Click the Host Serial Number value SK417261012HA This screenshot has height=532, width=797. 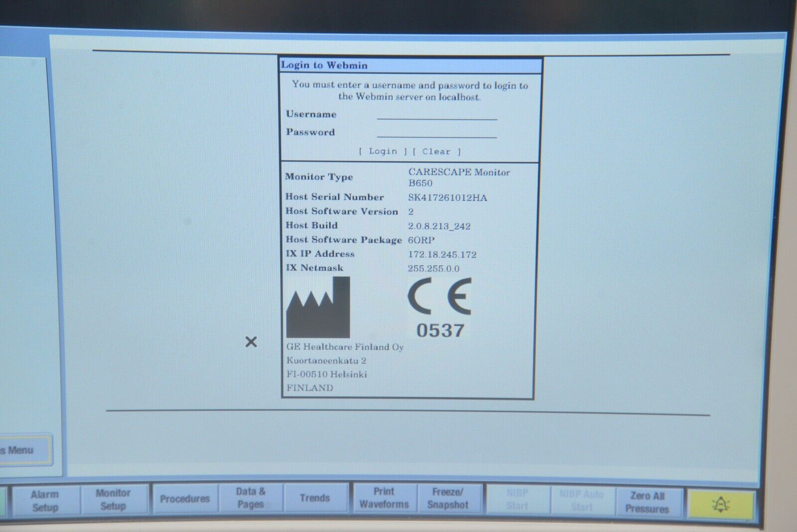point(447,198)
